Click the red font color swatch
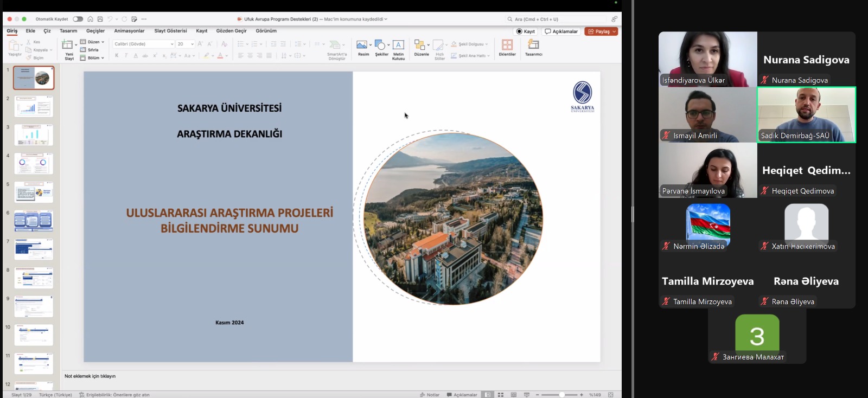Screen dimensions: 868x398 (x=220, y=55)
